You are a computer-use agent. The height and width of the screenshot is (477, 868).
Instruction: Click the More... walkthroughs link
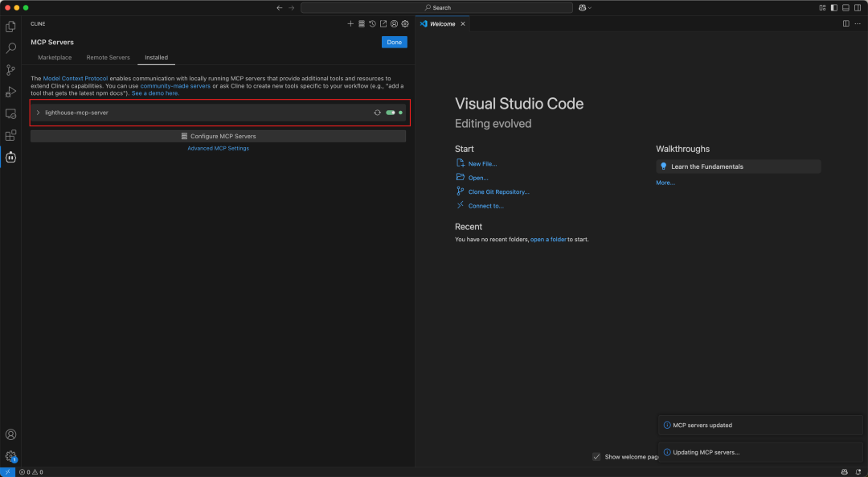point(665,183)
